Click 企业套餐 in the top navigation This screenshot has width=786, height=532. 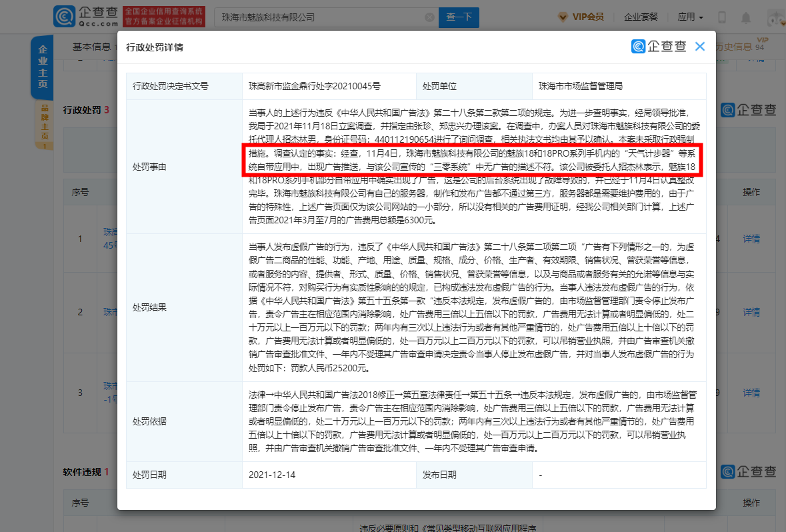point(641,16)
